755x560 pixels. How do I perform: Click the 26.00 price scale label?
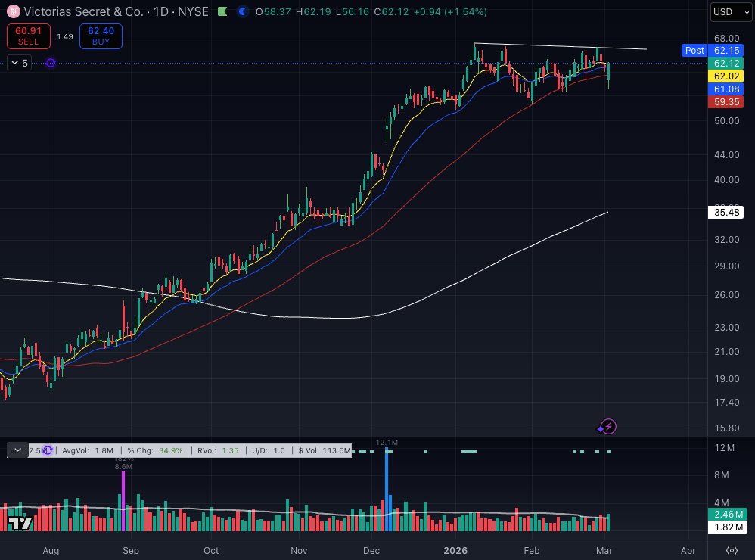click(726, 294)
